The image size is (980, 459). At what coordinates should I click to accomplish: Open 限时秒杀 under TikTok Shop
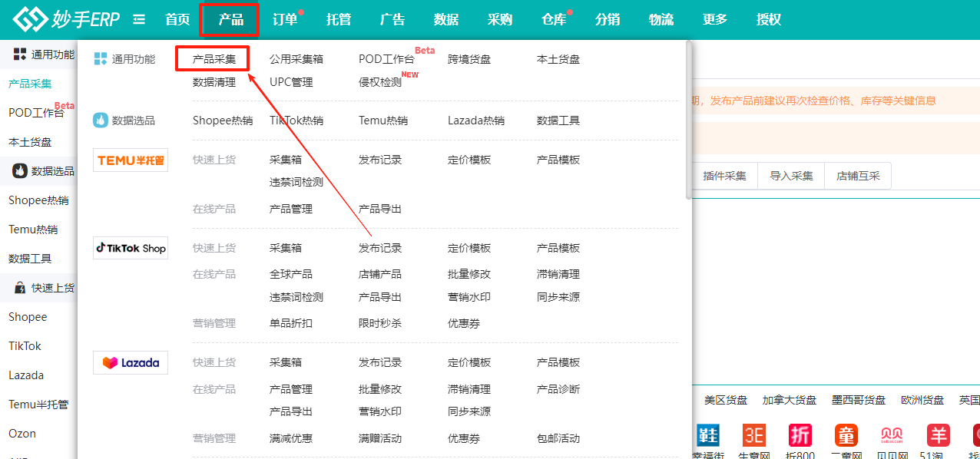tap(380, 323)
